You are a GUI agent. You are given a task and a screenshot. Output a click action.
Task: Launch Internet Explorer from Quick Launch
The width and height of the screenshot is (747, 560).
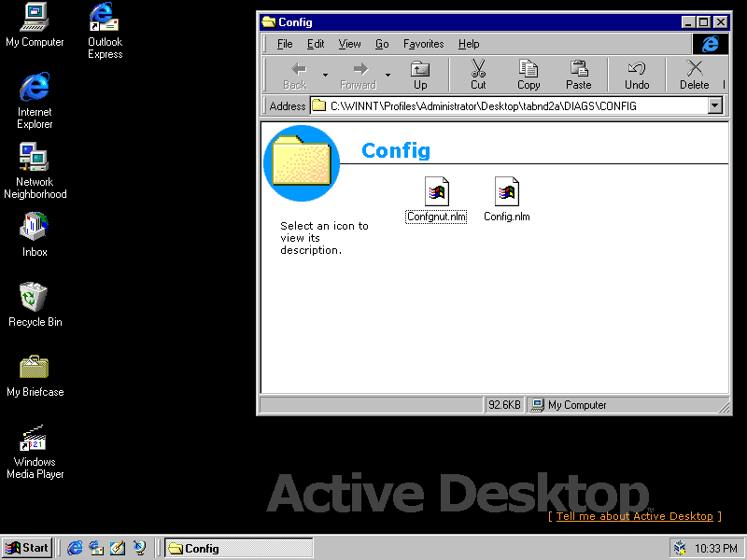(x=75, y=548)
